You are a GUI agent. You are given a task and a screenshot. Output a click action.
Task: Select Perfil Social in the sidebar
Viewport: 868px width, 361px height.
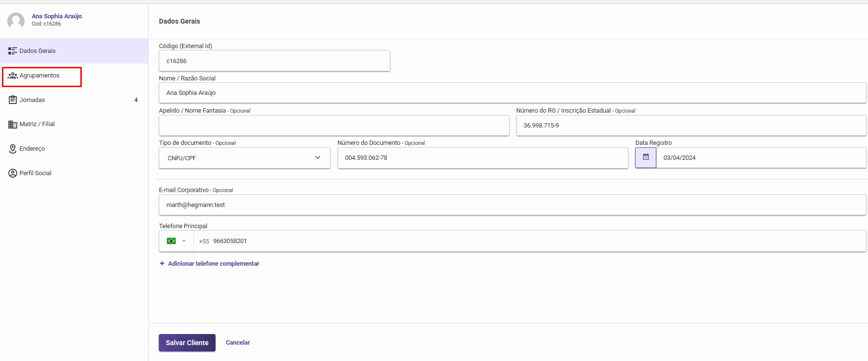(74, 173)
